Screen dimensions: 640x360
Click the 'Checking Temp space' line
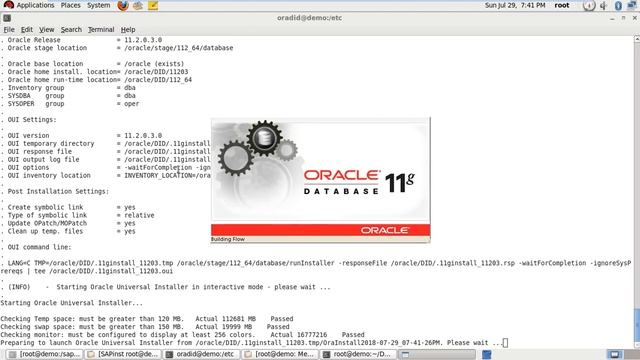tap(147, 319)
